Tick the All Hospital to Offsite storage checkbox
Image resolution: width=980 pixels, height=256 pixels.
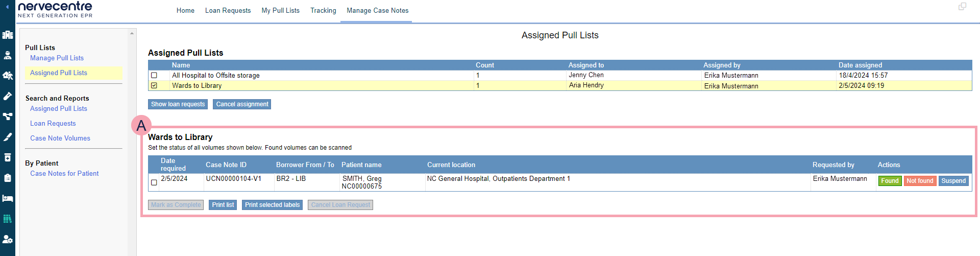(154, 76)
